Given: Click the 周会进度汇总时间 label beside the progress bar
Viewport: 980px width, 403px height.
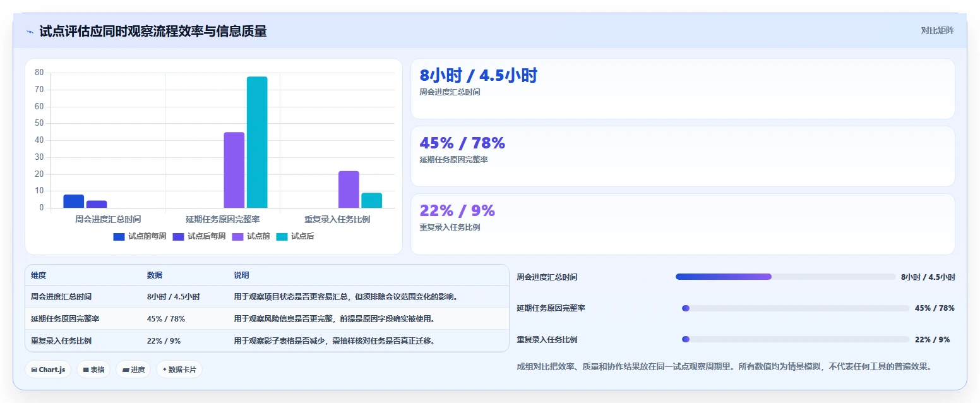Looking at the screenshot, I should [547, 277].
